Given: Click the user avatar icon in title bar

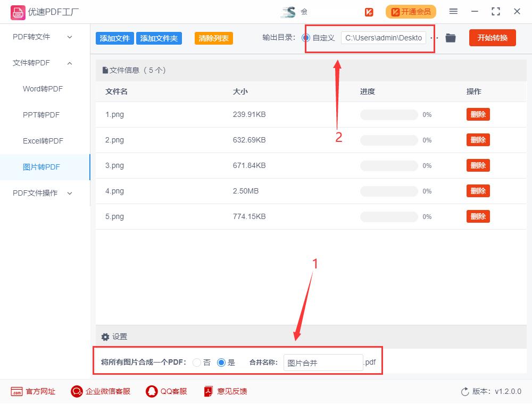Looking at the screenshot, I should (290, 11).
